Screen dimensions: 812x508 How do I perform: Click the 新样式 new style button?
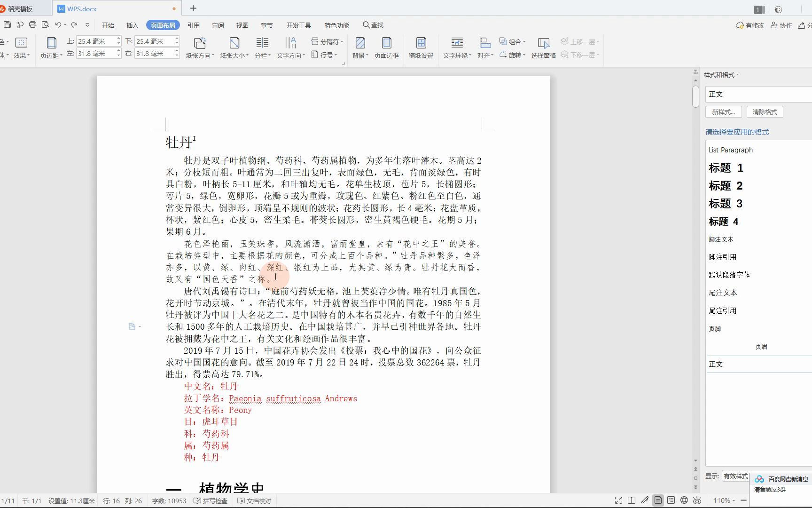[723, 112]
